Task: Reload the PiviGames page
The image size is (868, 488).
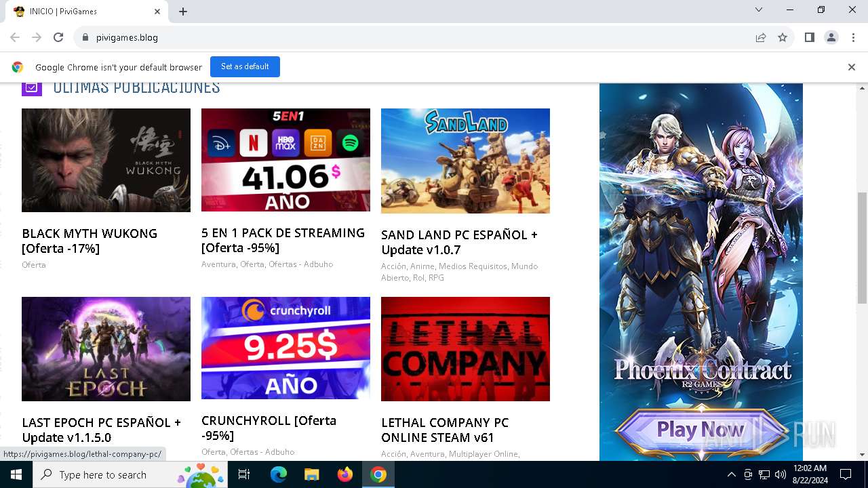Action: [x=58, y=37]
